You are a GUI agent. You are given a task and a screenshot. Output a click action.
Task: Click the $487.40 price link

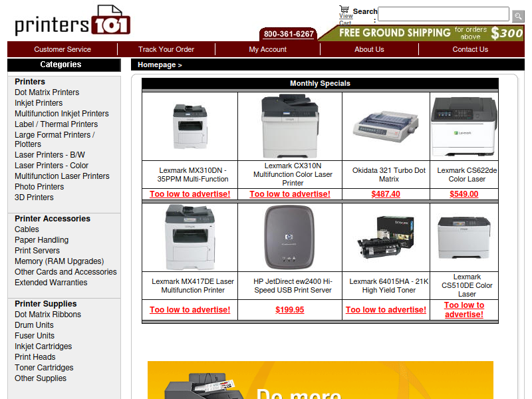point(386,194)
